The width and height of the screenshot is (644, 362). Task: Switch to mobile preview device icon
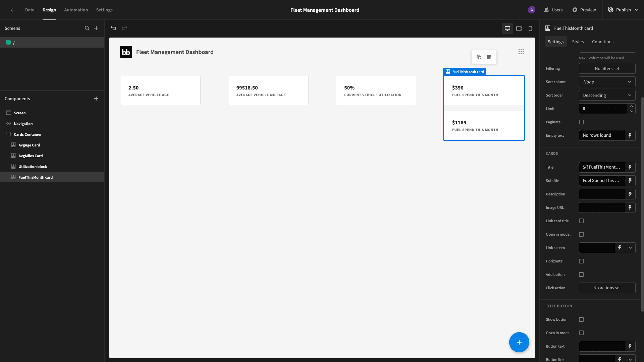coord(530,28)
